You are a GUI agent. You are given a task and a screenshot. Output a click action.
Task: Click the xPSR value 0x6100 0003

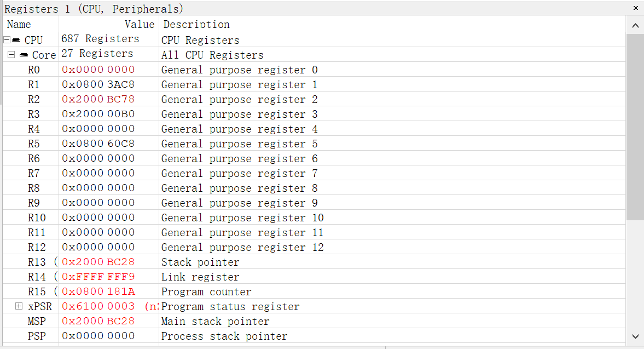pyautogui.click(x=98, y=306)
